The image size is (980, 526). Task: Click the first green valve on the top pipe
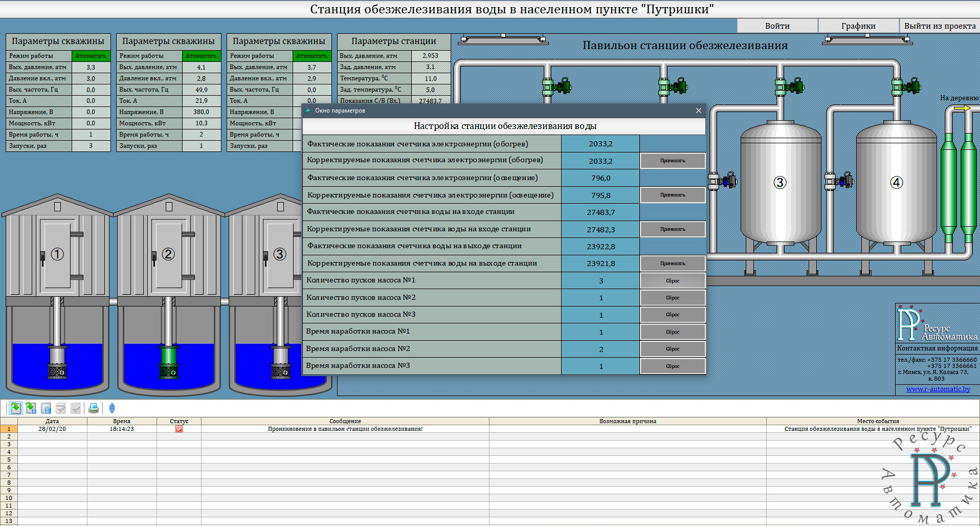pos(556,86)
